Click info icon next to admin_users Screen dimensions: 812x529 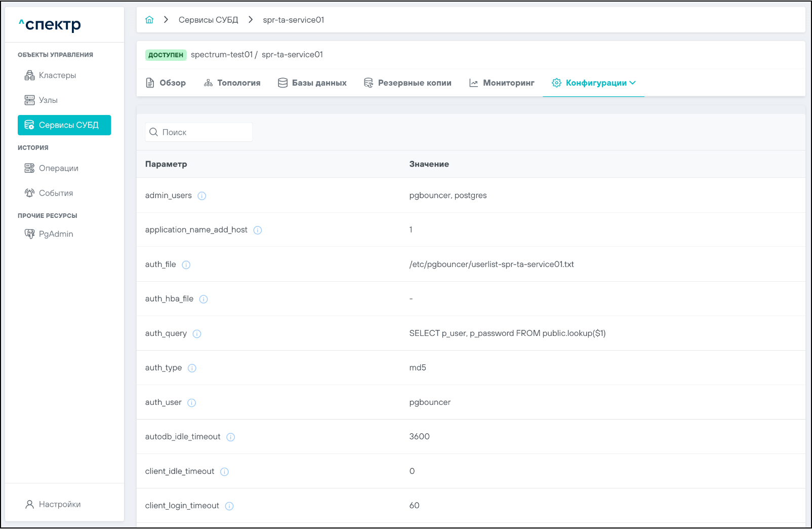click(x=202, y=196)
